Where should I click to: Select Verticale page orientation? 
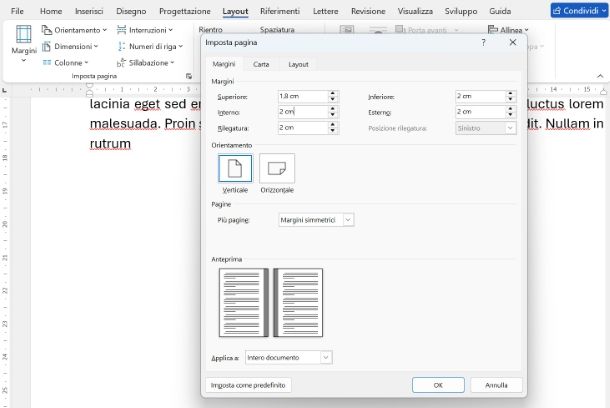click(x=235, y=172)
